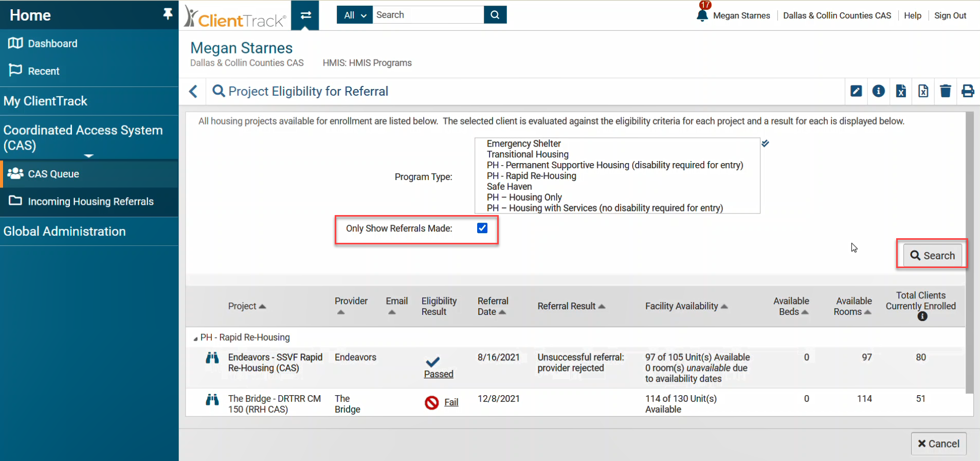Uncheck Only Show Referrals Made
This screenshot has width=980, height=461.
482,228
